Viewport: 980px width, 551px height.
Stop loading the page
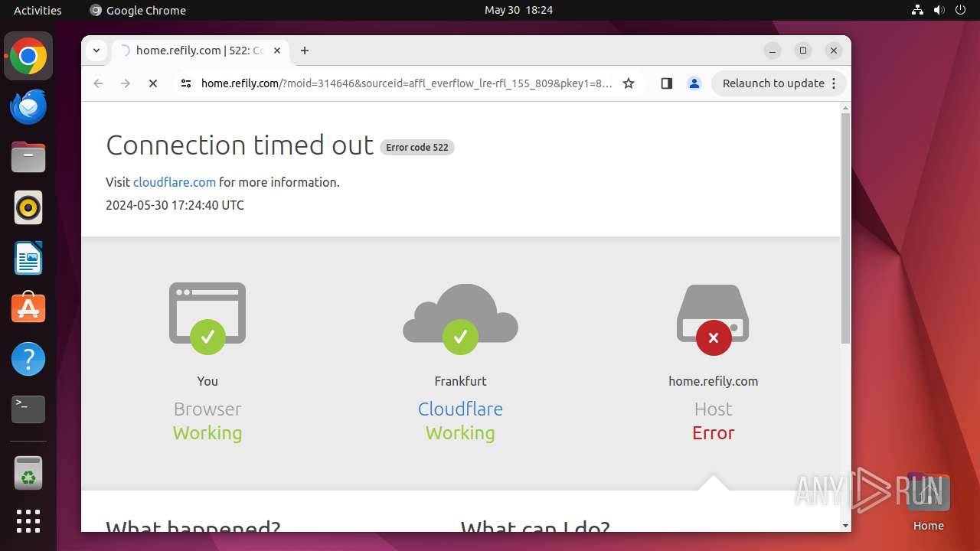coord(153,83)
